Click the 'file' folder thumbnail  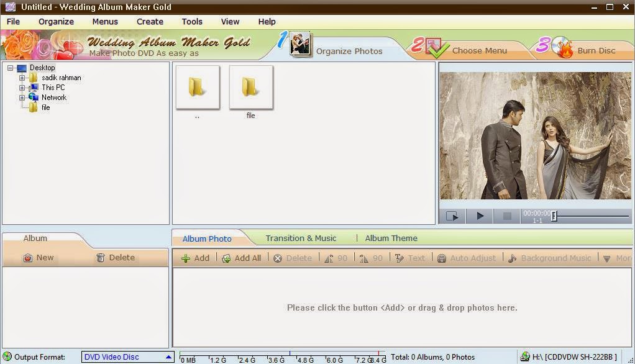(251, 88)
